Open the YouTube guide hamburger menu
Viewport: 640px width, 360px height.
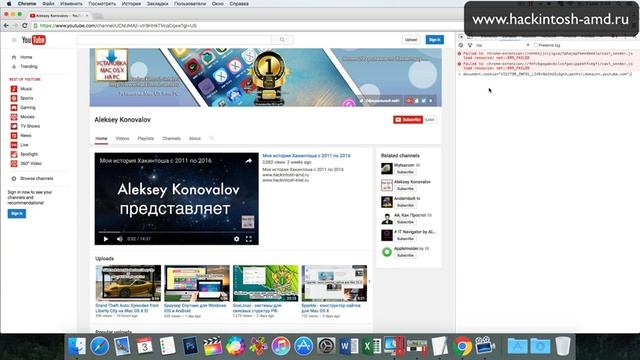14,40
